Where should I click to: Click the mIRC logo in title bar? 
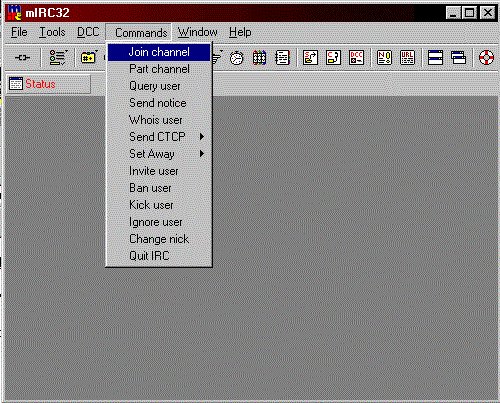pos(15,13)
